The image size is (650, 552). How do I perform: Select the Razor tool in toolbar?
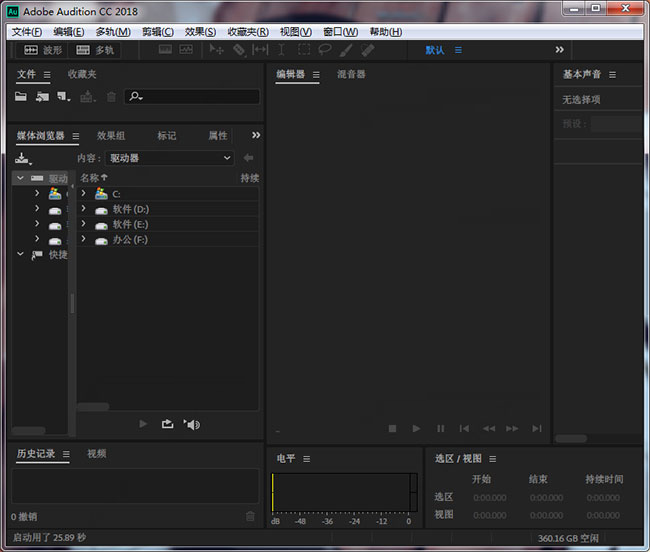239,49
